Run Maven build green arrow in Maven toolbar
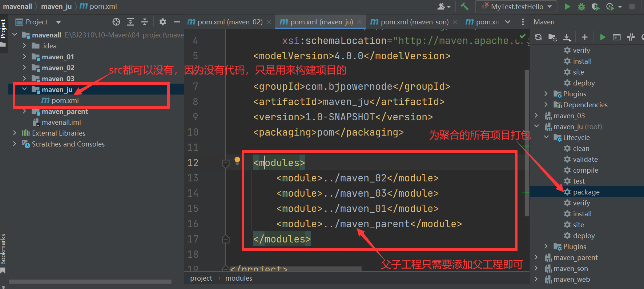644x289 pixels. click(x=603, y=37)
